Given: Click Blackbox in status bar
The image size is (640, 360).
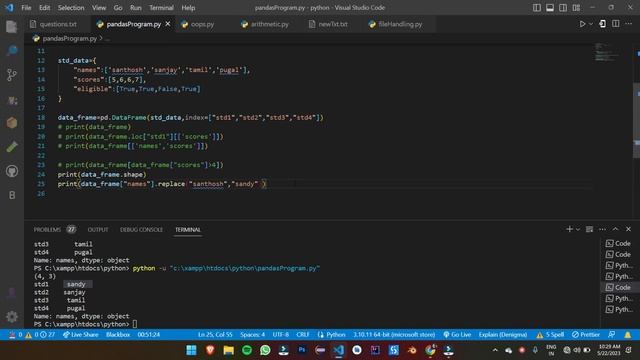Looking at the screenshot, I should (x=118, y=335).
